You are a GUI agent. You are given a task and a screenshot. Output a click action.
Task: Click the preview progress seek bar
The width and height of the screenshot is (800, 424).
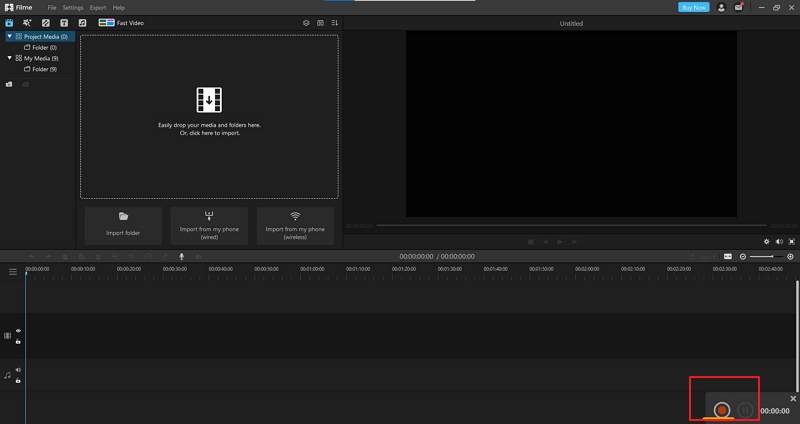571,225
